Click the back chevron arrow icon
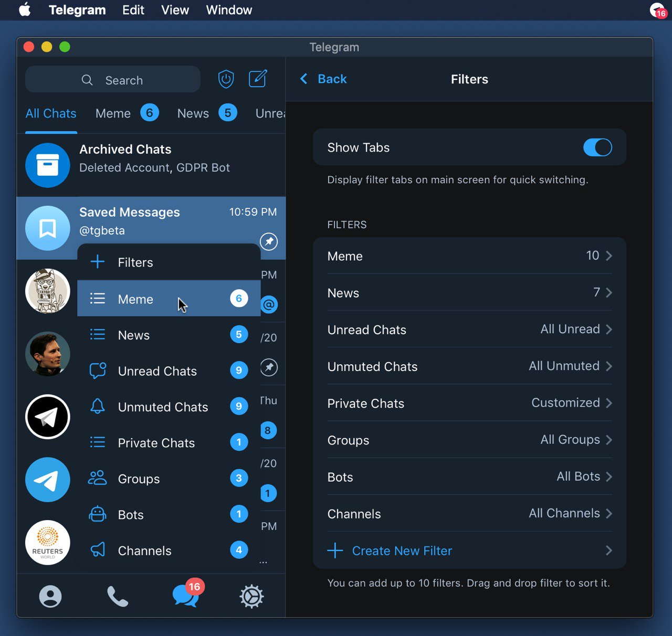Screen dimensions: 672x636 (303, 79)
